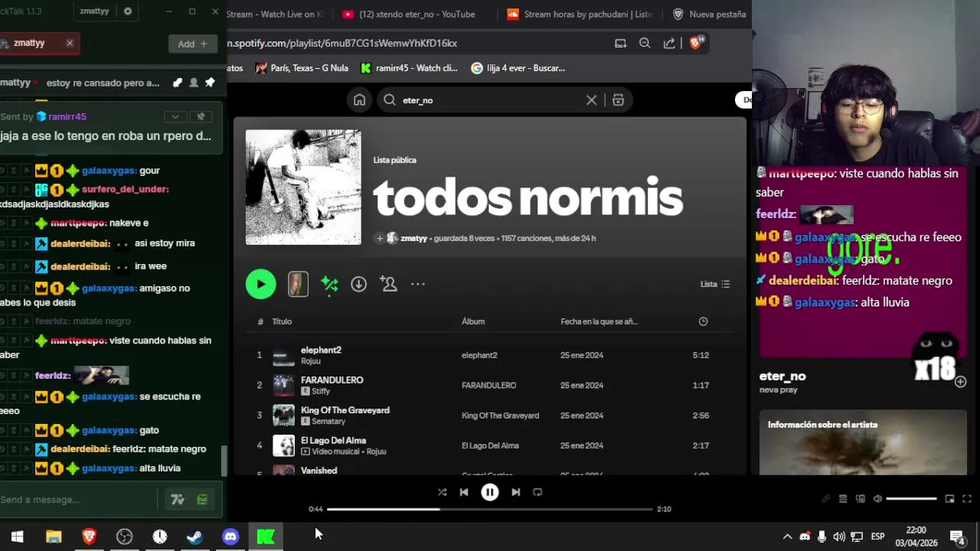This screenshot has height=551, width=980.
Task: Unpin the ramirr45 pinned message
Action: tap(201, 116)
